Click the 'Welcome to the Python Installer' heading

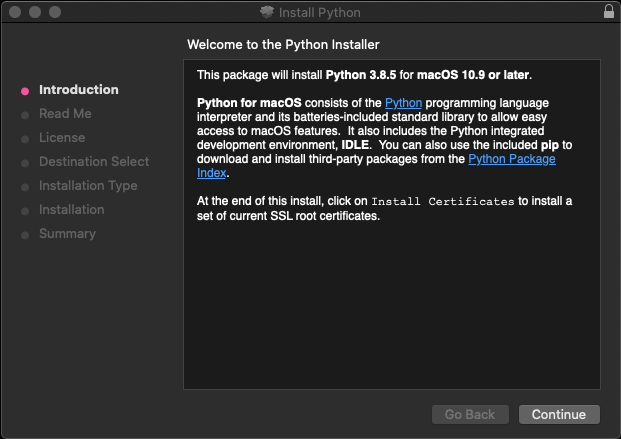pos(283,44)
